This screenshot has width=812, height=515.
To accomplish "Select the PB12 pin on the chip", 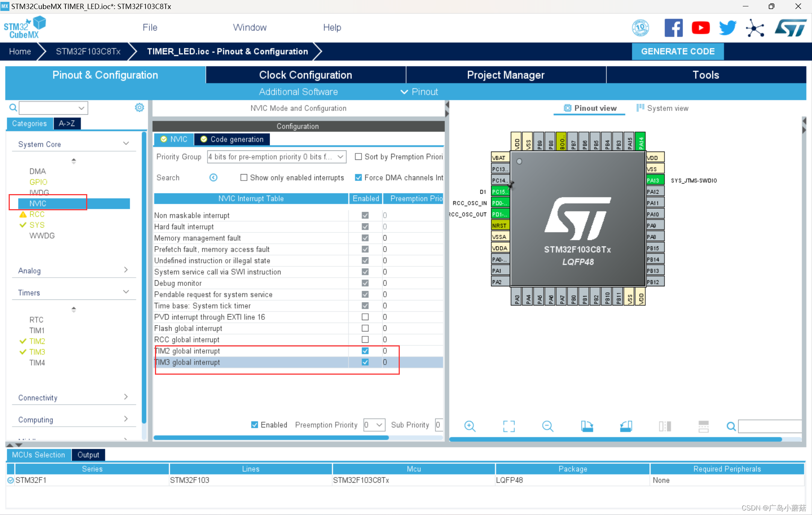I will (655, 282).
